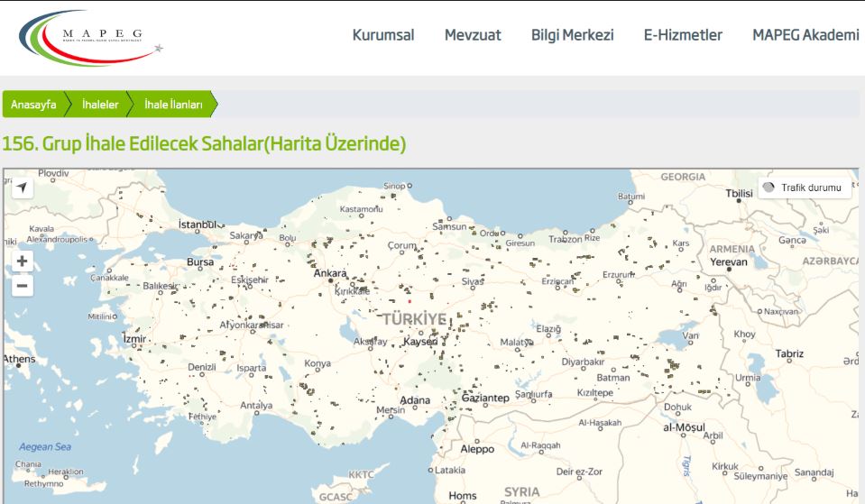This screenshot has height=504, width=865.
Task: Expand the Bilgi Merkezi menu
Action: coord(572,35)
